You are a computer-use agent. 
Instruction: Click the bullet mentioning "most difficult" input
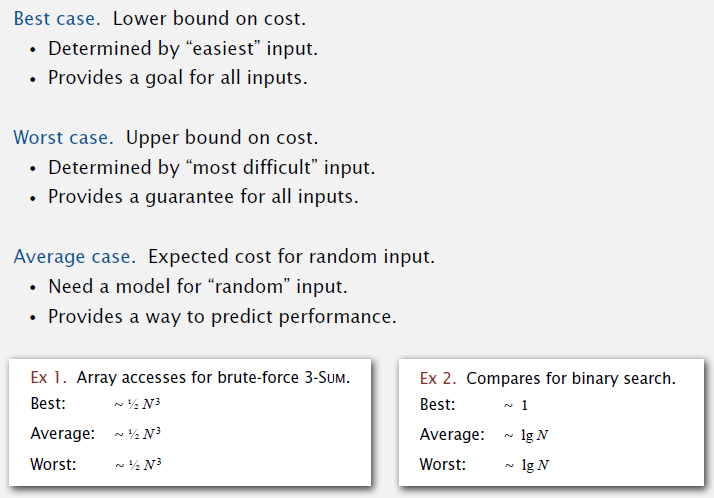click(211, 167)
